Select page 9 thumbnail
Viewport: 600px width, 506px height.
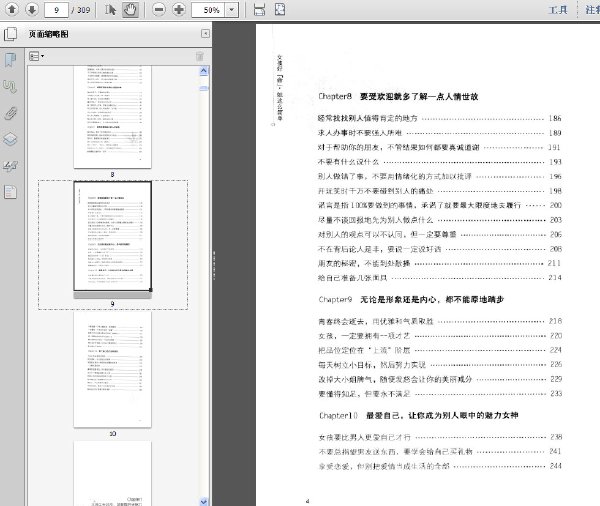tap(112, 237)
